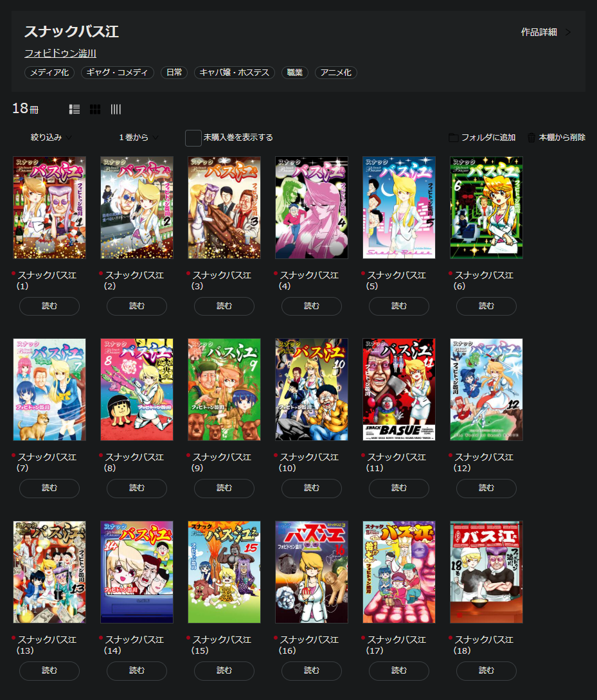Click the arrow beside 作品詳細
The height and width of the screenshot is (700, 597).
[x=568, y=32]
